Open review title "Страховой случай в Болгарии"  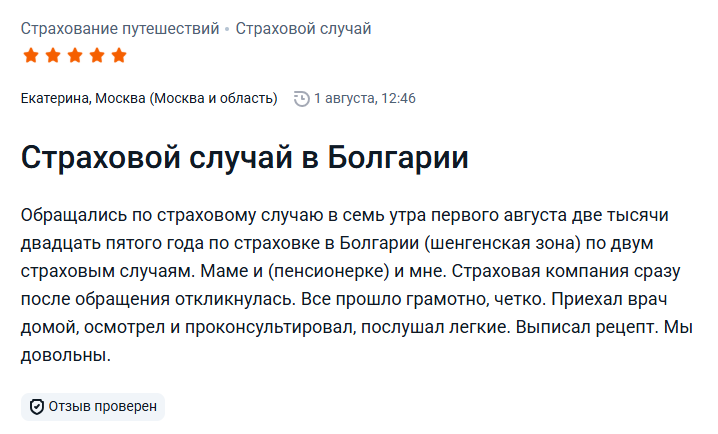tap(245, 159)
